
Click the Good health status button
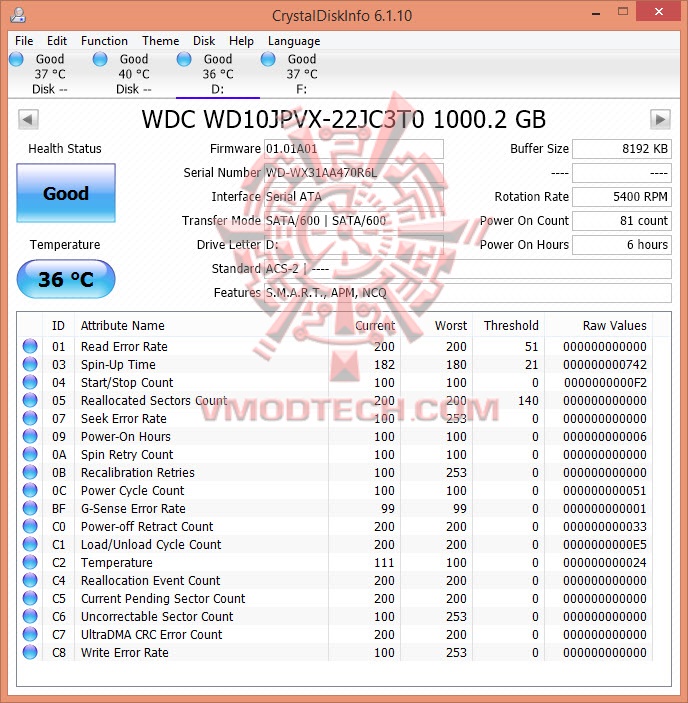(66, 193)
